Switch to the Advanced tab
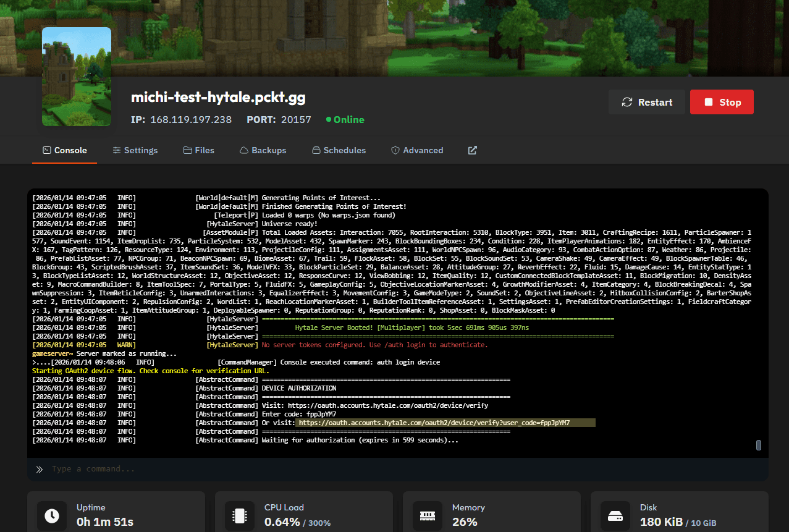Image resolution: width=789 pixels, height=532 pixels. [x=423, y=150]
